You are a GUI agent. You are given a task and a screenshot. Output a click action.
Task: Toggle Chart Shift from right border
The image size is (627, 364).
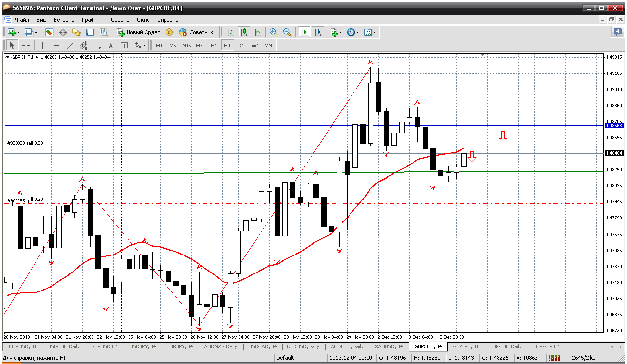[318, 32]
